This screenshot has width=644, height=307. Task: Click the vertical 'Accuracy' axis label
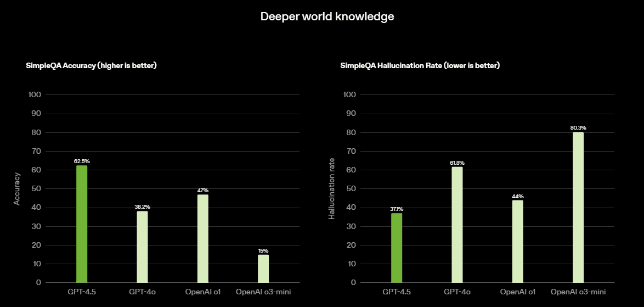tap(17, 188)
